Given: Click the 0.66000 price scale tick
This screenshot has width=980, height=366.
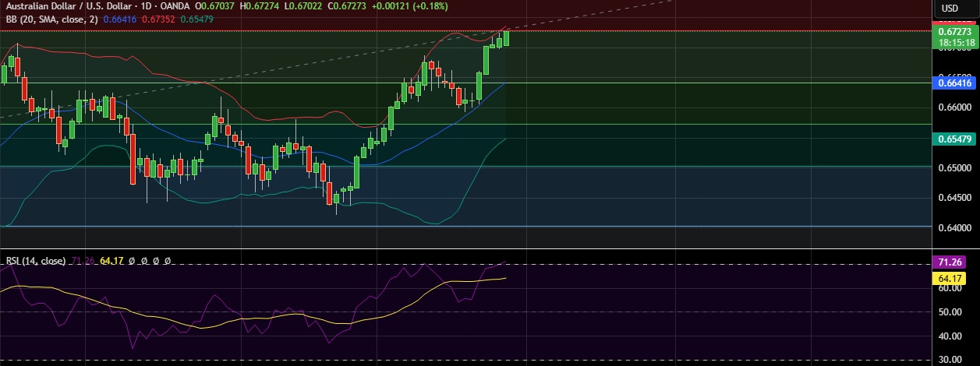Looking at the screenshot, I should coord(954,107).
